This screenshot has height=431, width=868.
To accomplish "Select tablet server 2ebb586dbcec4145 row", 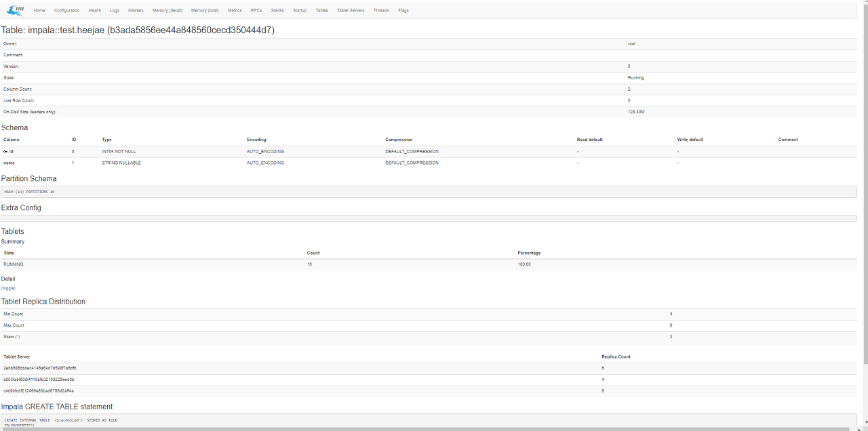I will click(x=429, y=368).
